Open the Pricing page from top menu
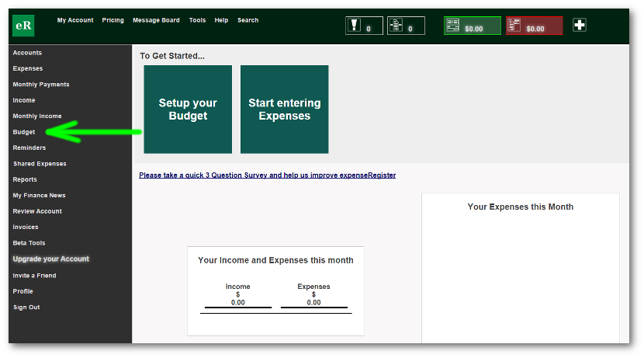 pos(113,20)
